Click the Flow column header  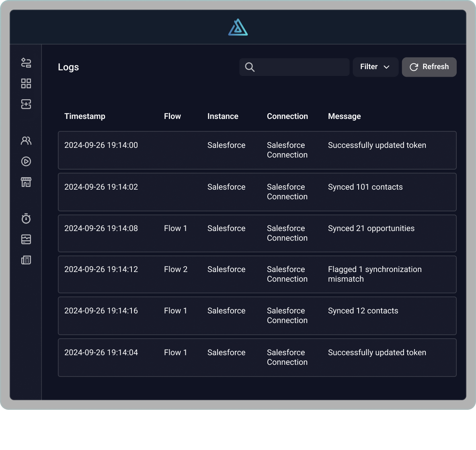[x=172, y=116]
